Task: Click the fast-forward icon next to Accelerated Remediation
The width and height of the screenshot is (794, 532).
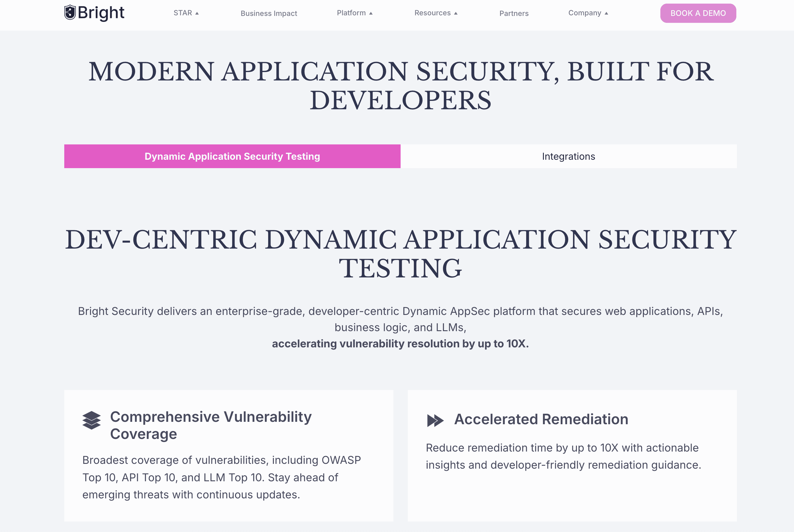Action: tap(436, 420)
